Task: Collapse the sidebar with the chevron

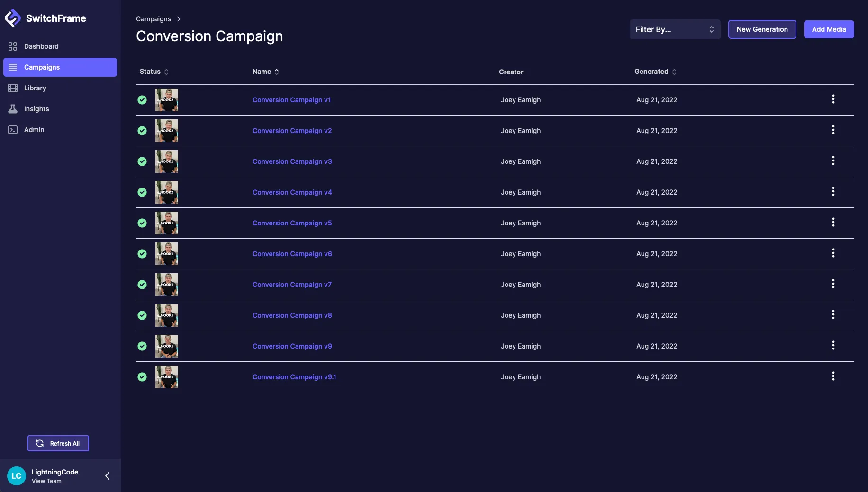Action: 108,476
